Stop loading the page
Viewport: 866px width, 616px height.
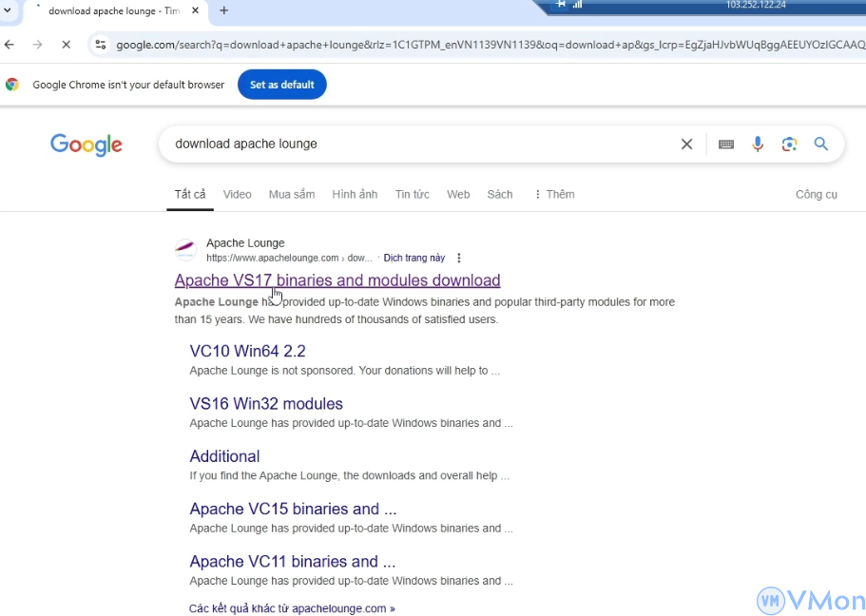tap(66, 45)
